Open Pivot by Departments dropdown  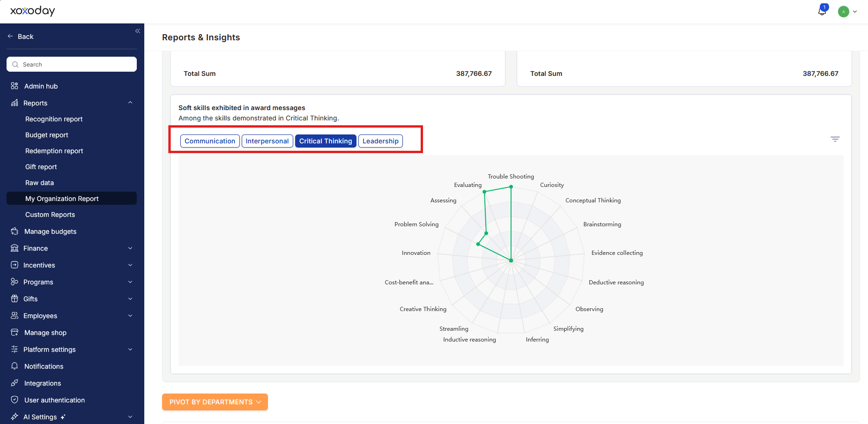[x=215, y=402]
